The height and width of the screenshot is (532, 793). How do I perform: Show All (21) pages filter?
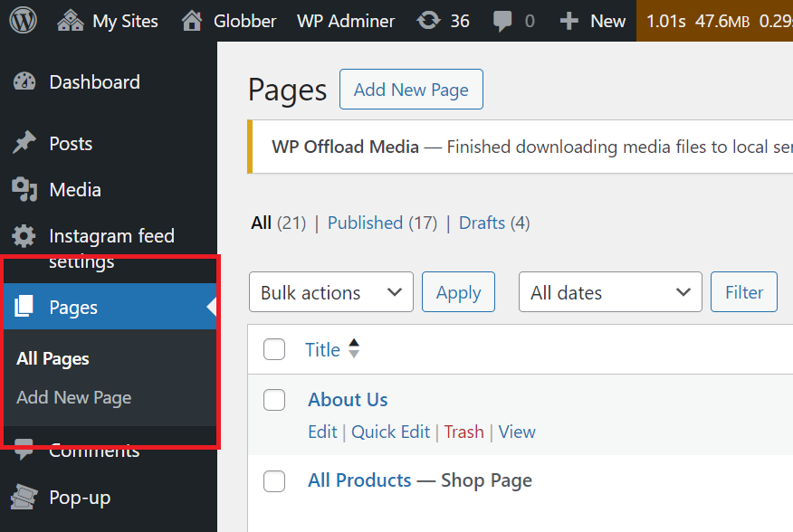click(x=279, y=223)
